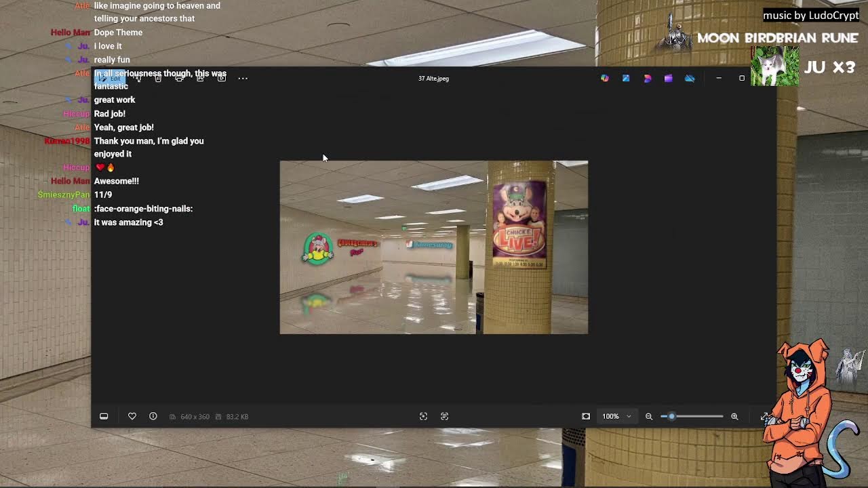This screenshot has width=868, height=488.
Task: Click the 'MOON BIRDBRIAN RUNE' overlay text
Action: point(778,38)
